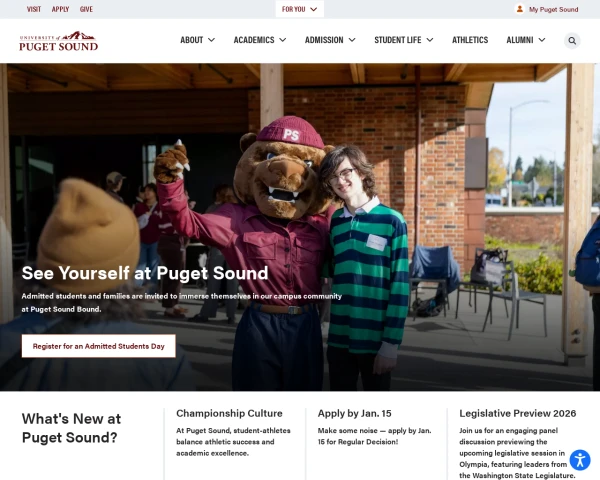Screen dimensions: 600x480
Task: Open the Apply by Jan. 15 headline
Action: click(354, 413)
